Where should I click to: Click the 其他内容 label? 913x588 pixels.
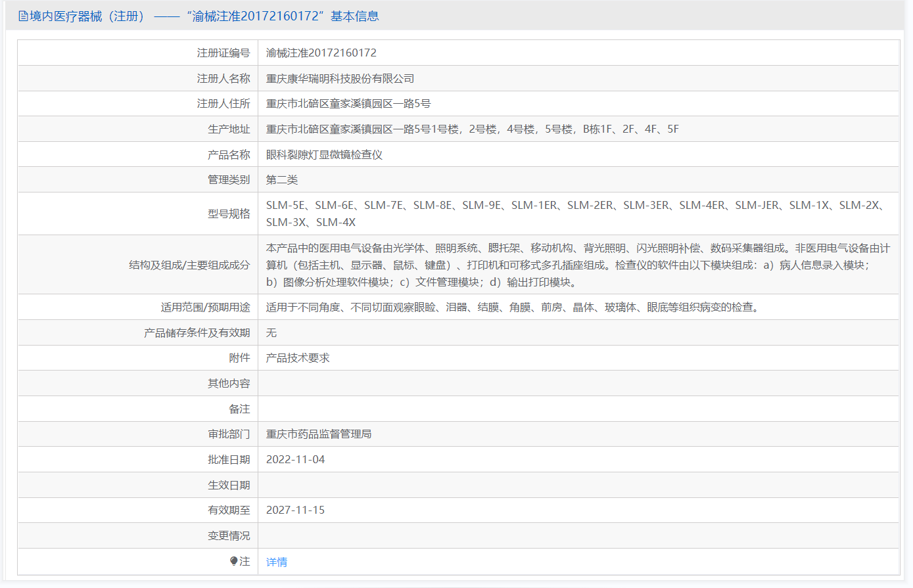pyautogui.click(x=229, y=383)
